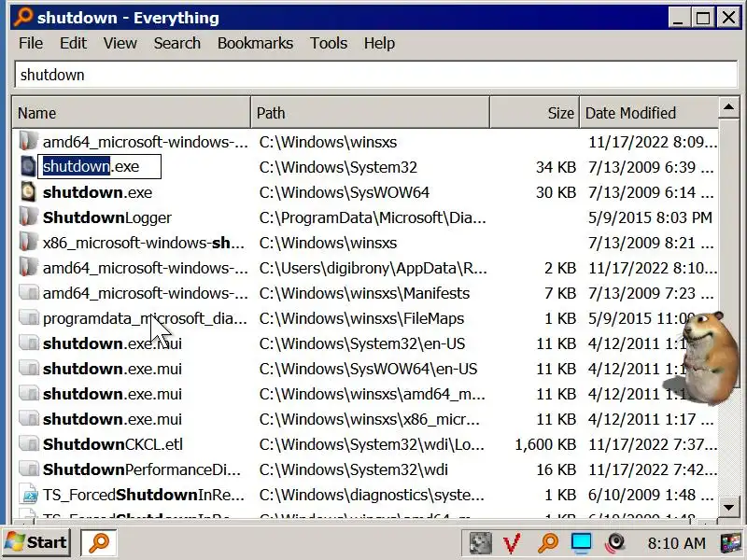747x560 pixels.
Task: Sort results by the Path column header
Action: click(370, 113)
